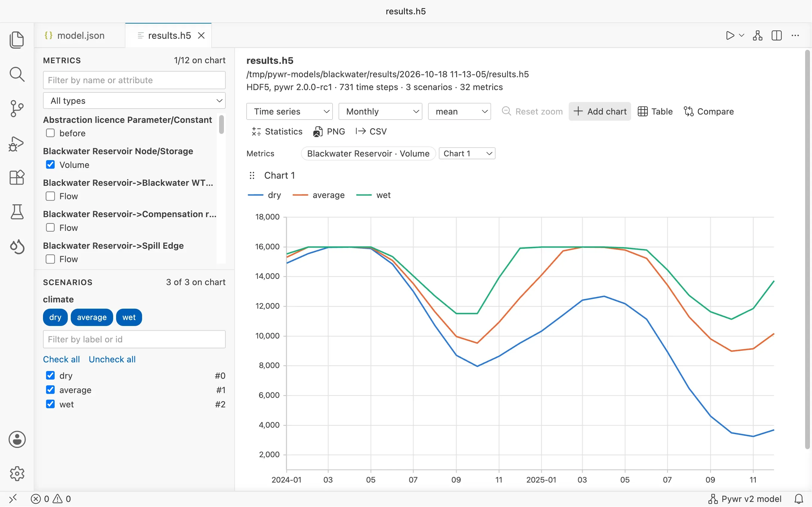Open Run and Debug sidebar icon

click(x=17, y=143)
